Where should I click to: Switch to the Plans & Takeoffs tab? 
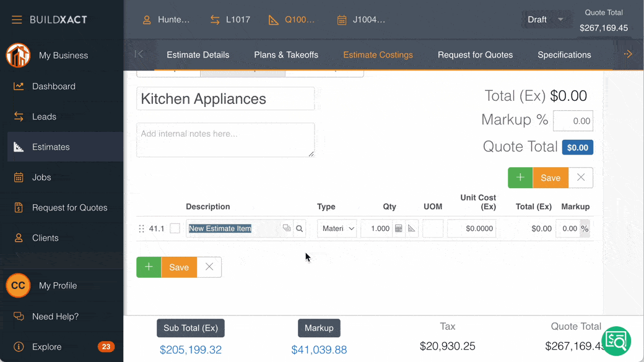pos(286,54)
